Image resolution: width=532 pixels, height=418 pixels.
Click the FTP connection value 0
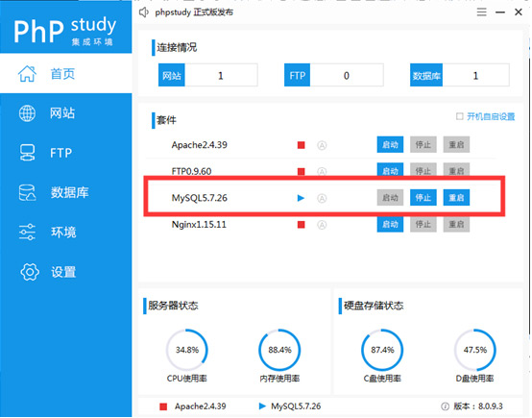347,75
